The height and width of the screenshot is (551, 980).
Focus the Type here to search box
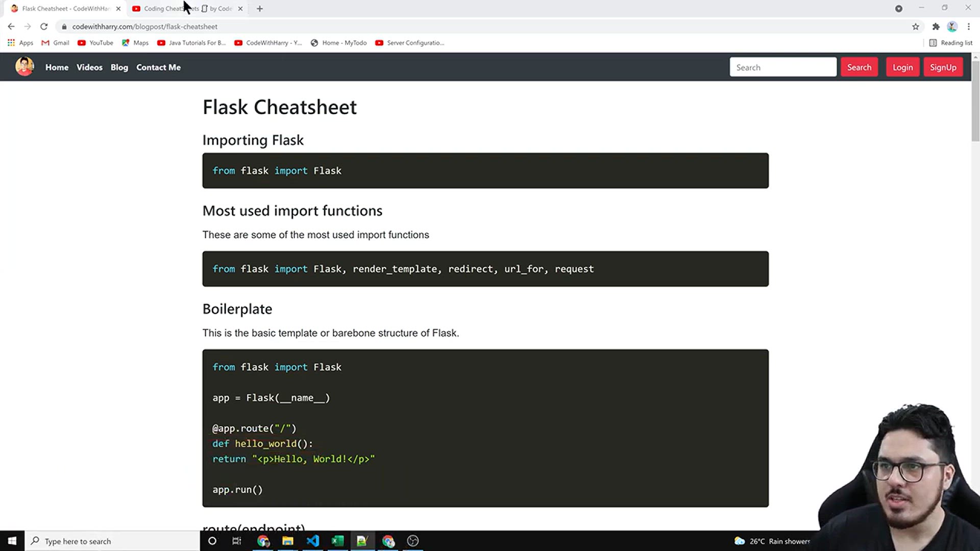pos(112,541)
